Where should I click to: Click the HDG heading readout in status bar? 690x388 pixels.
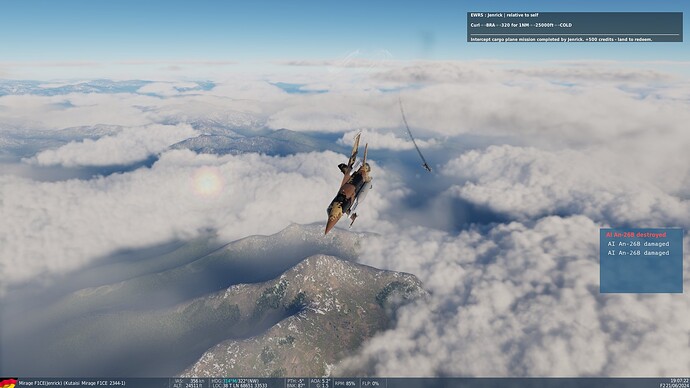235,381
